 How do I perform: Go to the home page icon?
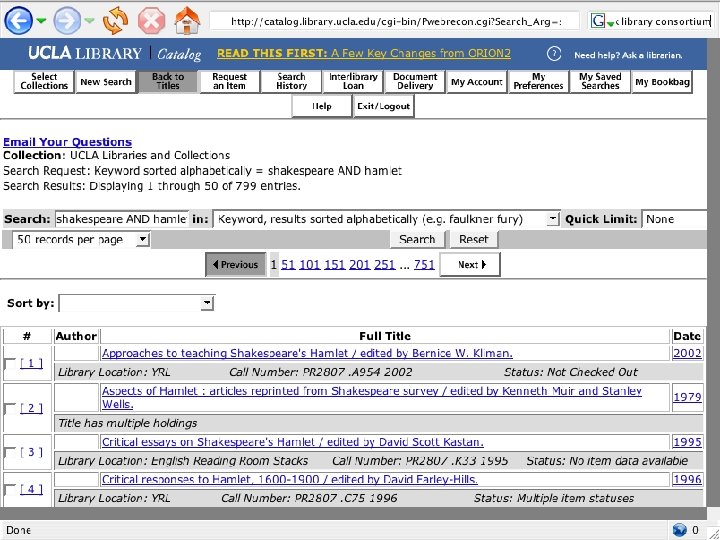(x=187, y=21)
